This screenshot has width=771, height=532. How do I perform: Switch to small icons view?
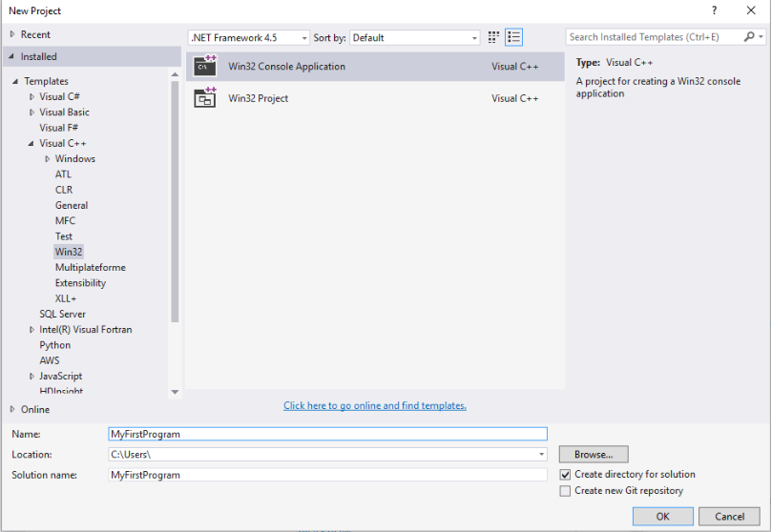point(493,37)
